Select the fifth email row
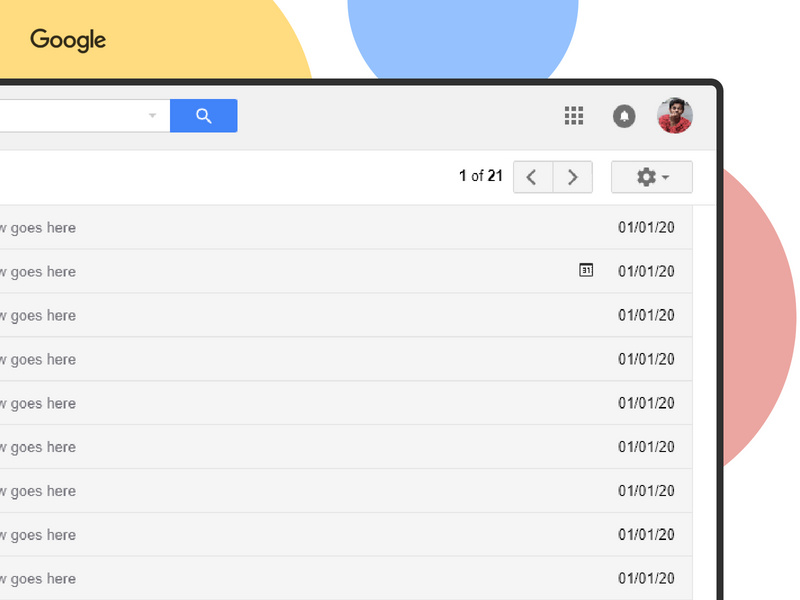The width and height of the screenshot is (800, 600). tap(300, 403)
